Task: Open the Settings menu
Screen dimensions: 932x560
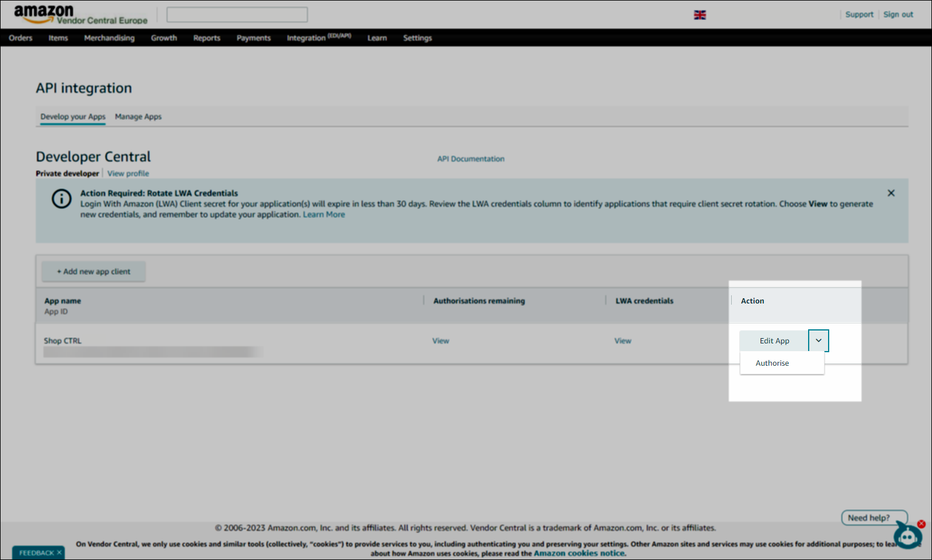Action: 418,38
